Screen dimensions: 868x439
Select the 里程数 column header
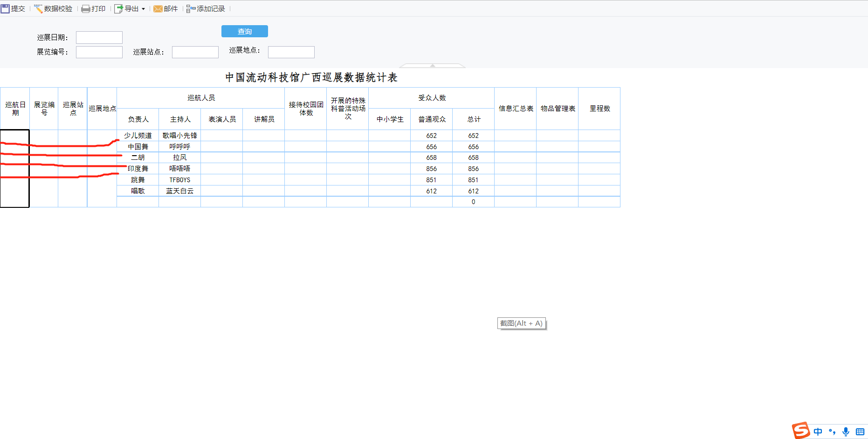click(x=599, y=109)
